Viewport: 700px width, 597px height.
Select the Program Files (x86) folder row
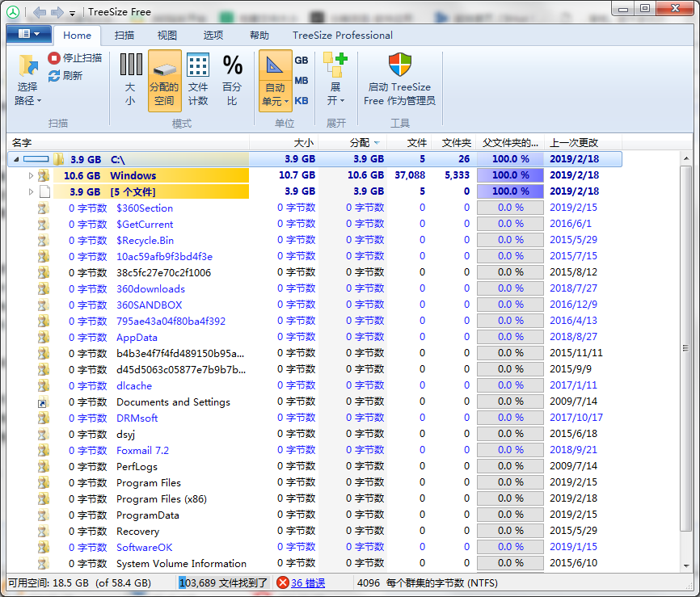click(161, 499)
